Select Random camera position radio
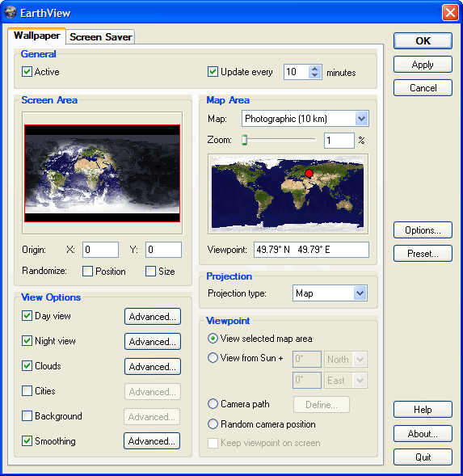463x476 pixels. (x=213, y=423)
